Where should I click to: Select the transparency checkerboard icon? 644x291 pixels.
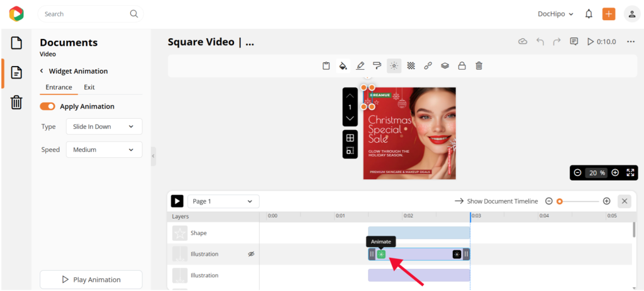(411, 65)
